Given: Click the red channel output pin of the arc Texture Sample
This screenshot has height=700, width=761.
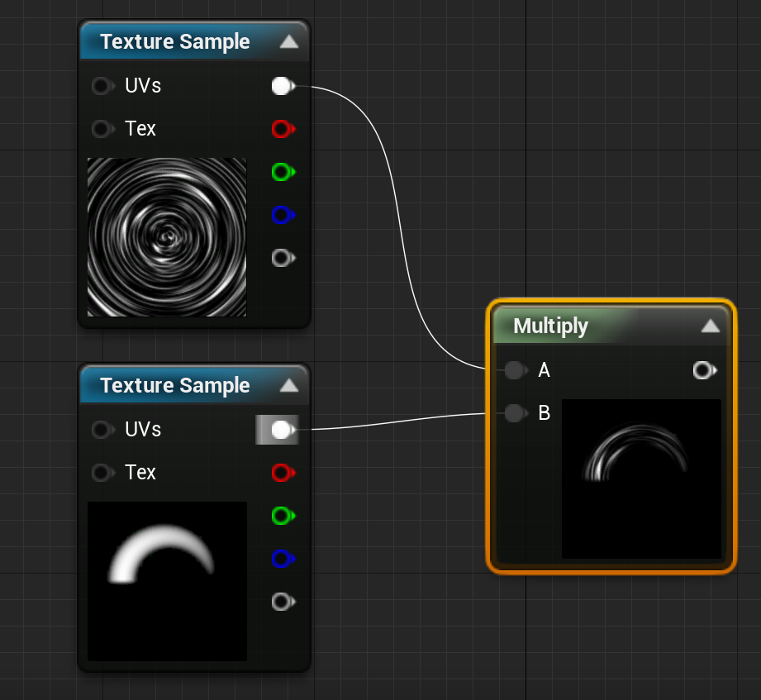Looking at the screenshot, I should [283, 473].
